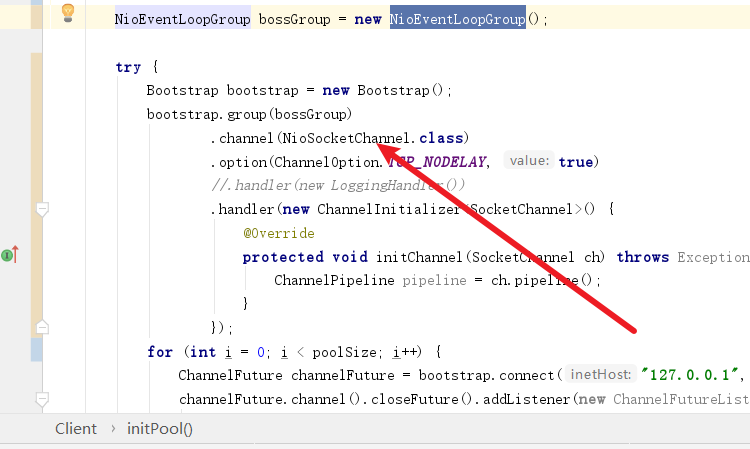The width and height of the screenshot is (750, 449).
Task: Select Client in the breadcrumb bar
Action: (x=76, y=429)
